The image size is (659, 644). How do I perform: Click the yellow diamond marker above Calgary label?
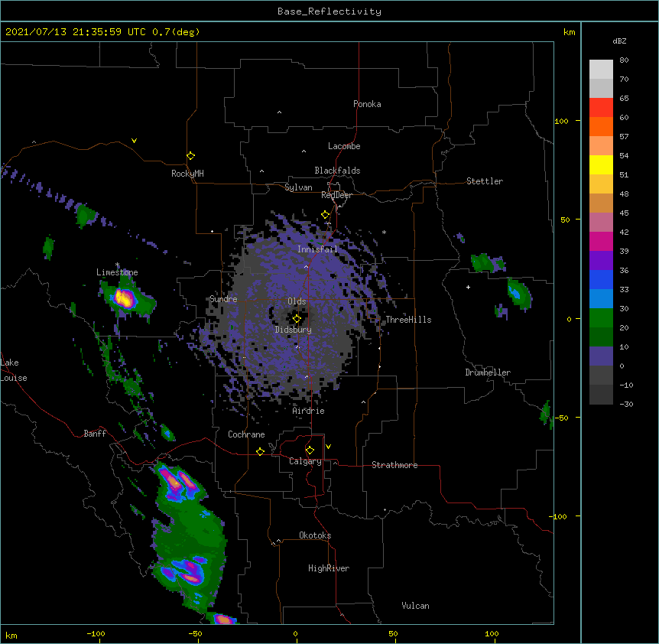click(310, 450)
